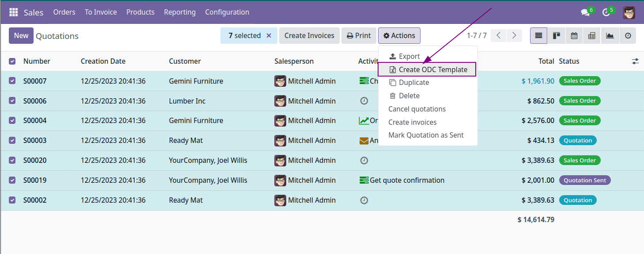Open the apps grid home menu
This screenshot has width=644, height=254.
pyautogui.click(x=14, y=12)
